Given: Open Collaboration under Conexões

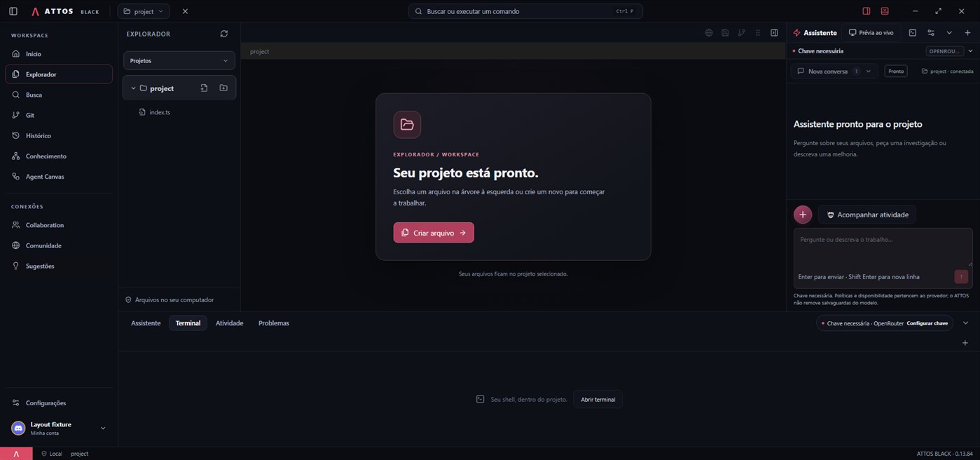Looking at the screenshot, I should click(x=59, y=225).
